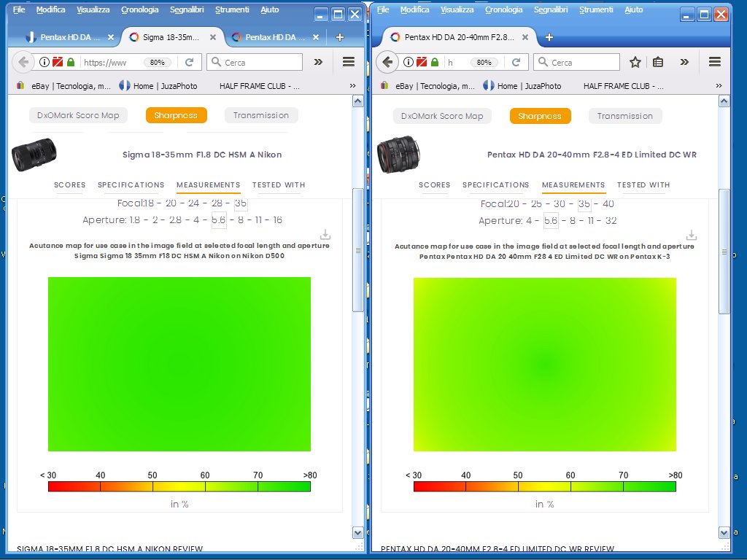Select focal length 24 on Sigma page
Image resolution: width=747 pixels, height=560 pixels.
click(193, 203)
